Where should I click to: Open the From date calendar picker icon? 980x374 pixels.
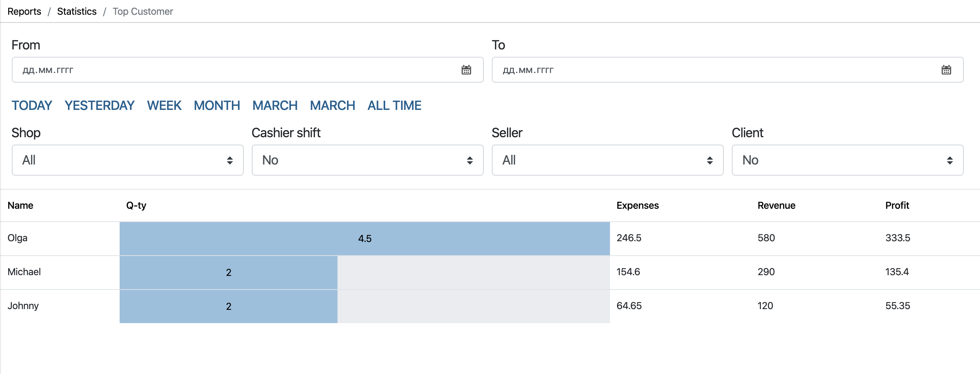click(x=466, y=70)
